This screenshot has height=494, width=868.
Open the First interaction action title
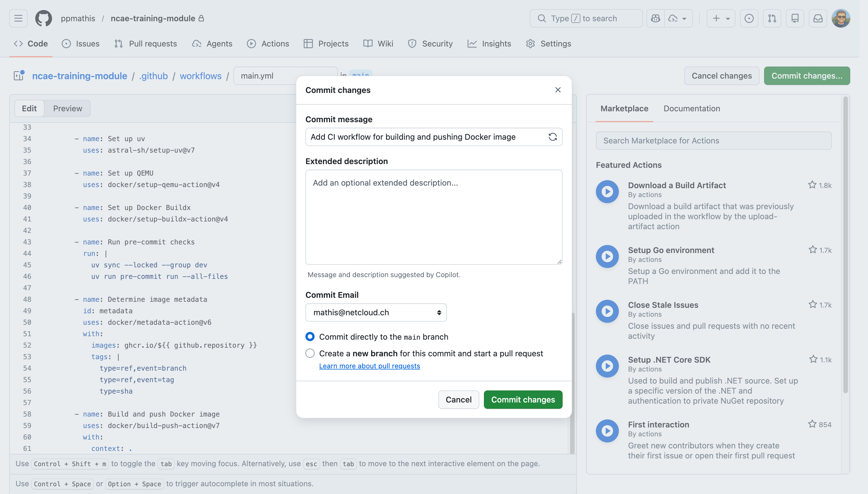pos(658,425)
